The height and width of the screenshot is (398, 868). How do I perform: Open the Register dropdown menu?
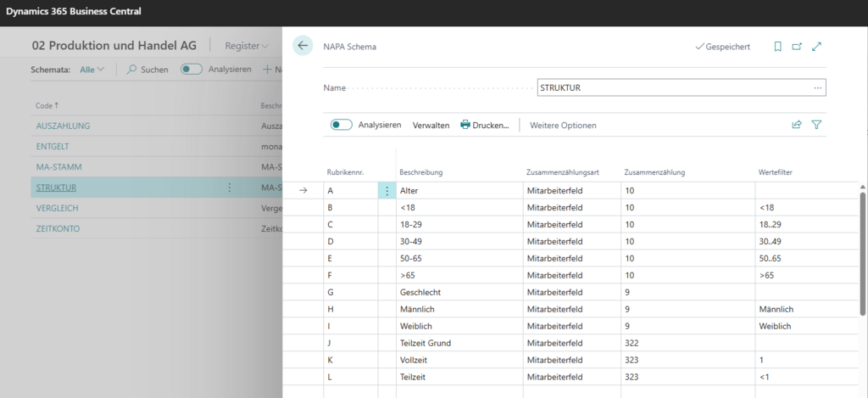[x=247, y=46]
